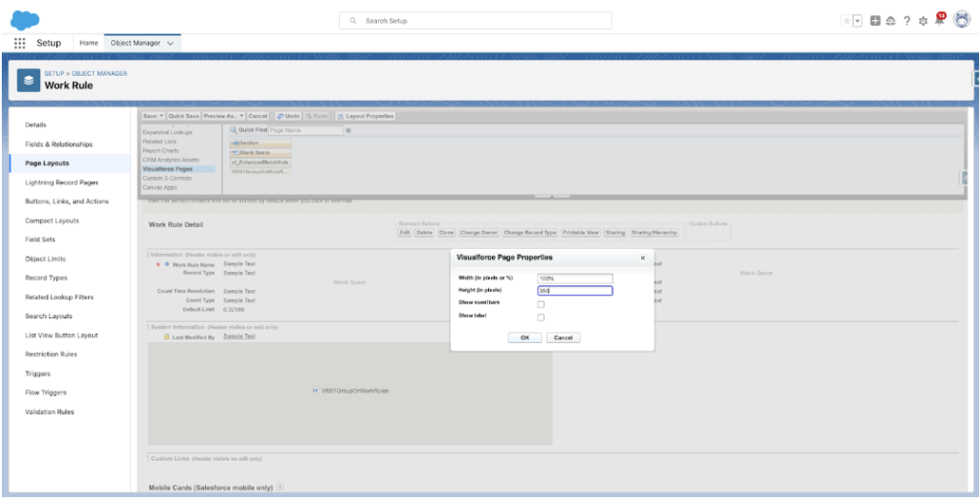Image resolution: width=980 pixels, height=499 pixels.
Task: Click the Sharing Hierarchy standard button
Action: point(655,233)
